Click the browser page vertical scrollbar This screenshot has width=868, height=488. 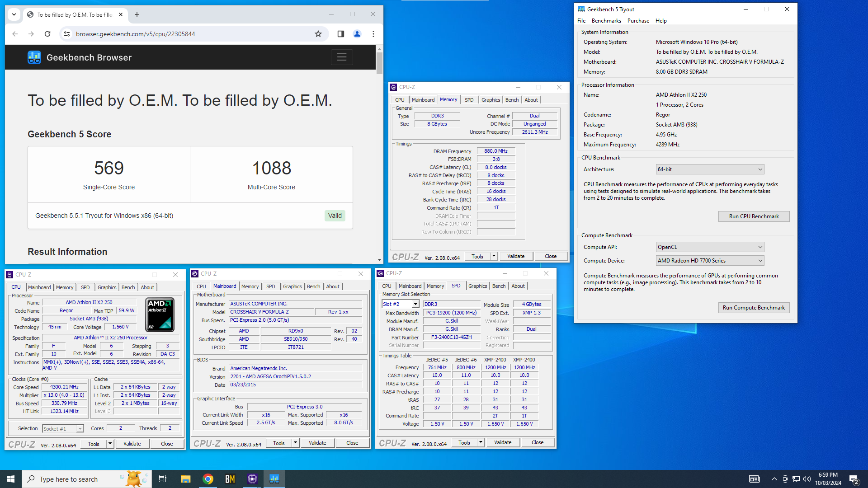click(x=379, y=63)
